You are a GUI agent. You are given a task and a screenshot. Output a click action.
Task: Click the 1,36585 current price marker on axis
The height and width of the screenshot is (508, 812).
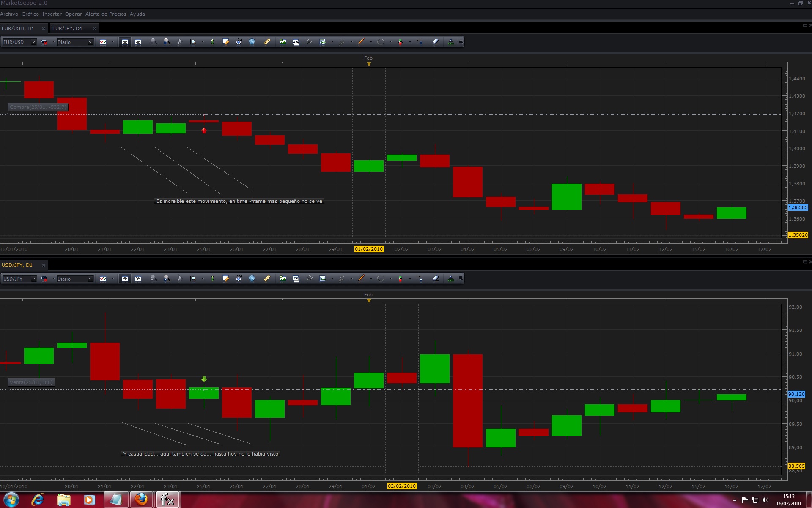point(798,207)
